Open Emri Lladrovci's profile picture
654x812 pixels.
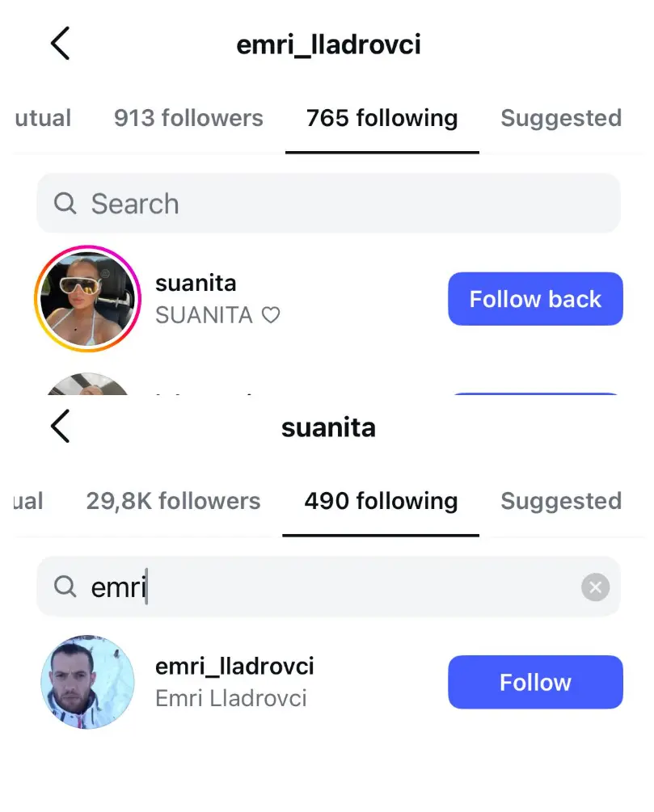tap(87, 682)
